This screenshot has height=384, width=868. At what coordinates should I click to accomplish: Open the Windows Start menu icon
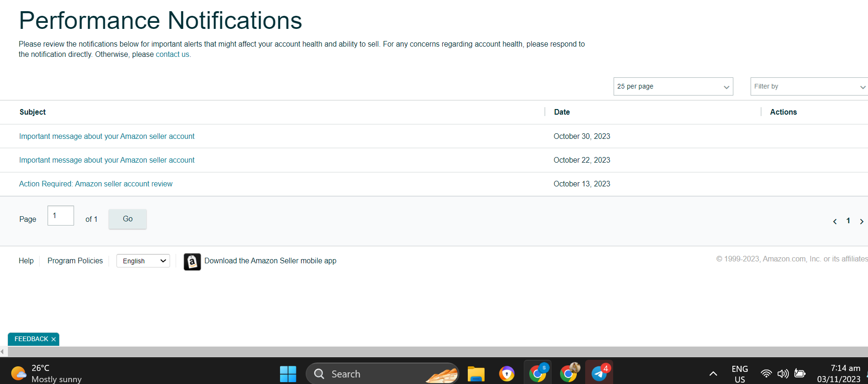click(288, 374)
